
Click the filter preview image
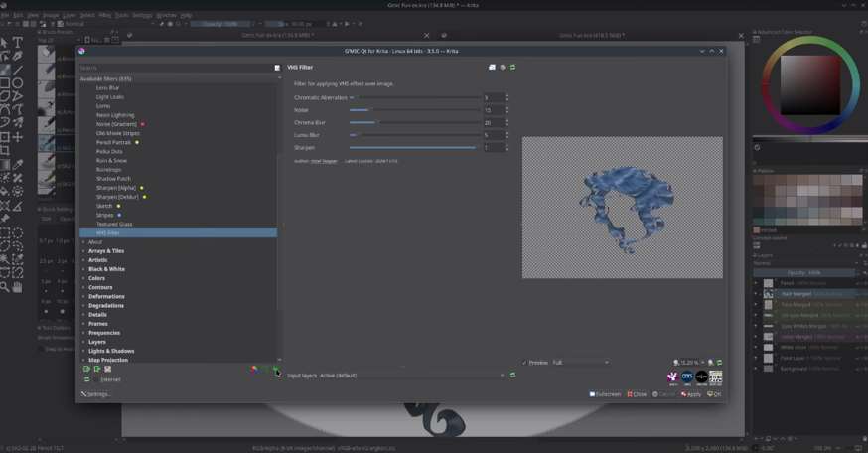click(623, 207)
